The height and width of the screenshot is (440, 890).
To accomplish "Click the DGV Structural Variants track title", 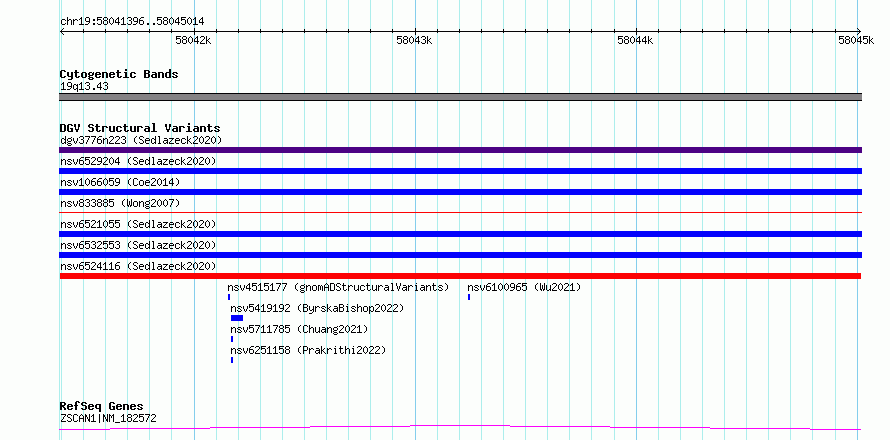I will [x=140, y=128].
